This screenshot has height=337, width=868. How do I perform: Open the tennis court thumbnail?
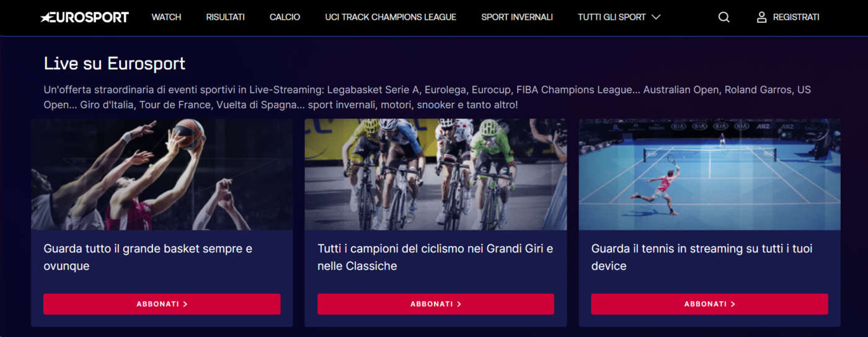coord(709,174)
